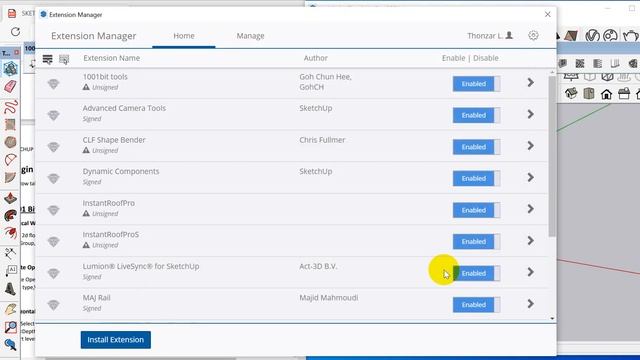Toggle Enabled switch for CLF Shape Bender
The width and height of the screenshot is (640, 360).
tap(476, 147)
